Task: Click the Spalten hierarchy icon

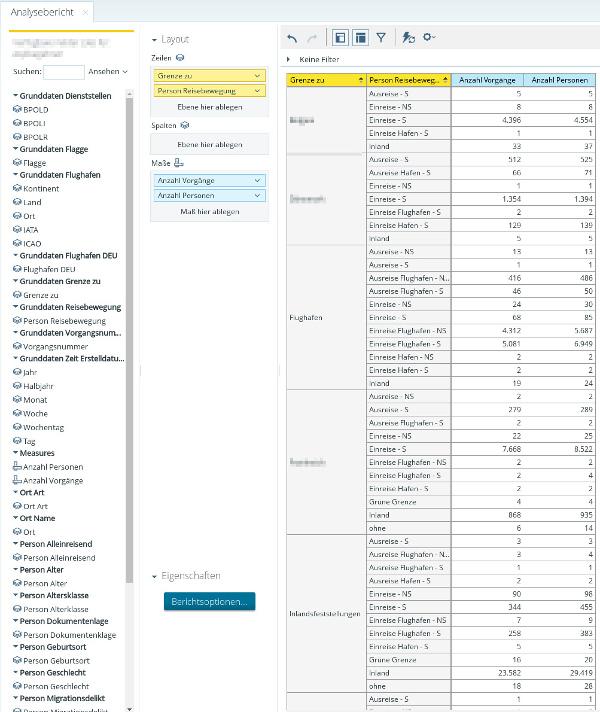Action: 184,125
